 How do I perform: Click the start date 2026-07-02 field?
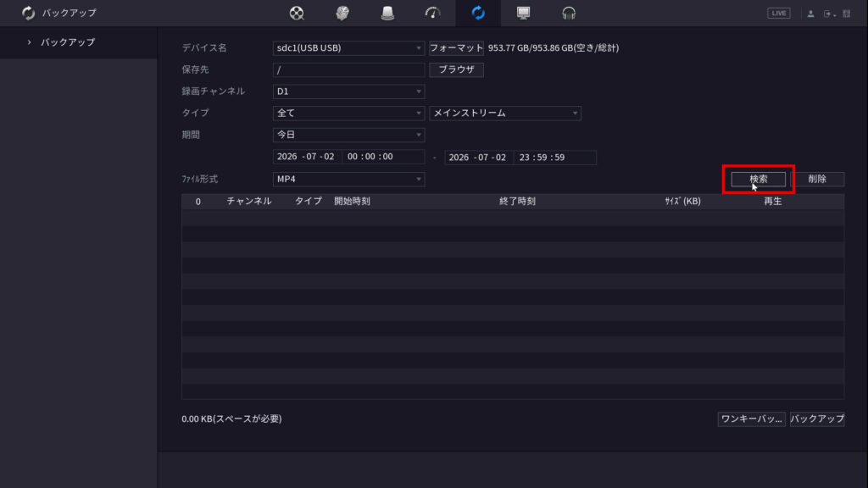pyautogui.click(x=307, y=157)
